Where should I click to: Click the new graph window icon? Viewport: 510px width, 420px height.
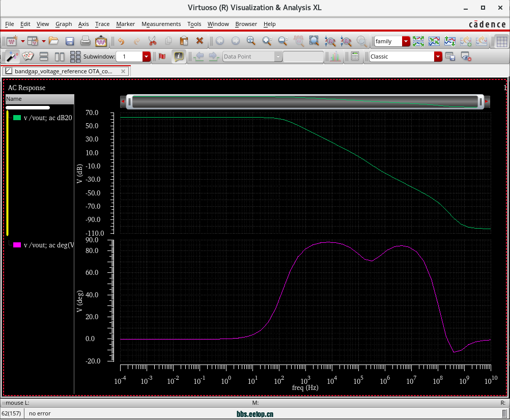12,41
